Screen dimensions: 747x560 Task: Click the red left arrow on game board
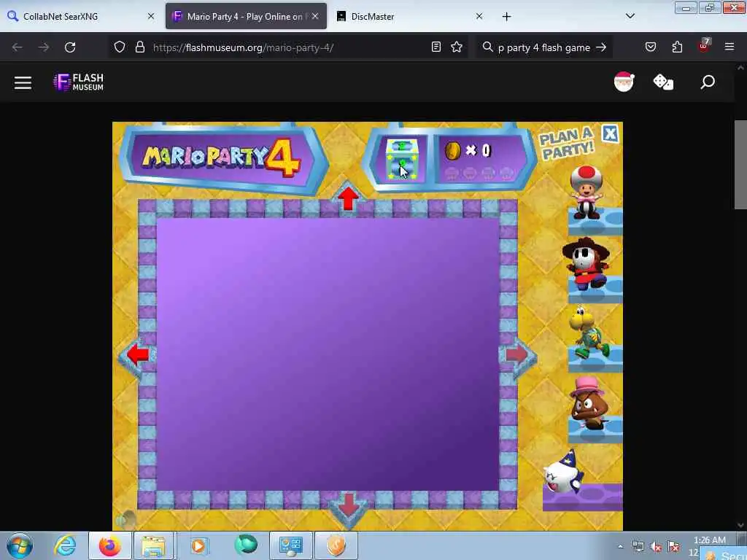[x=138, y=355]
